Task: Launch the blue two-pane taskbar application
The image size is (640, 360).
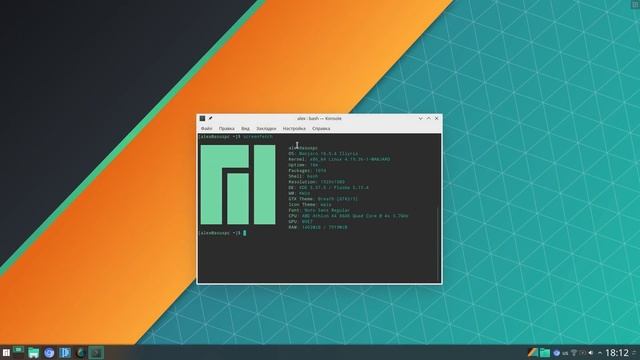Action: point(65,353)
